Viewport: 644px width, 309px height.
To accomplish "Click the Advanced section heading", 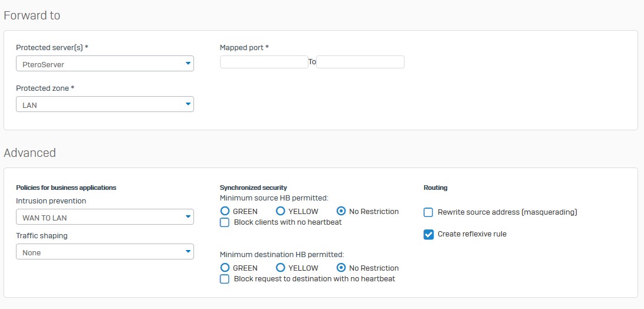I will tap(30, 153).
